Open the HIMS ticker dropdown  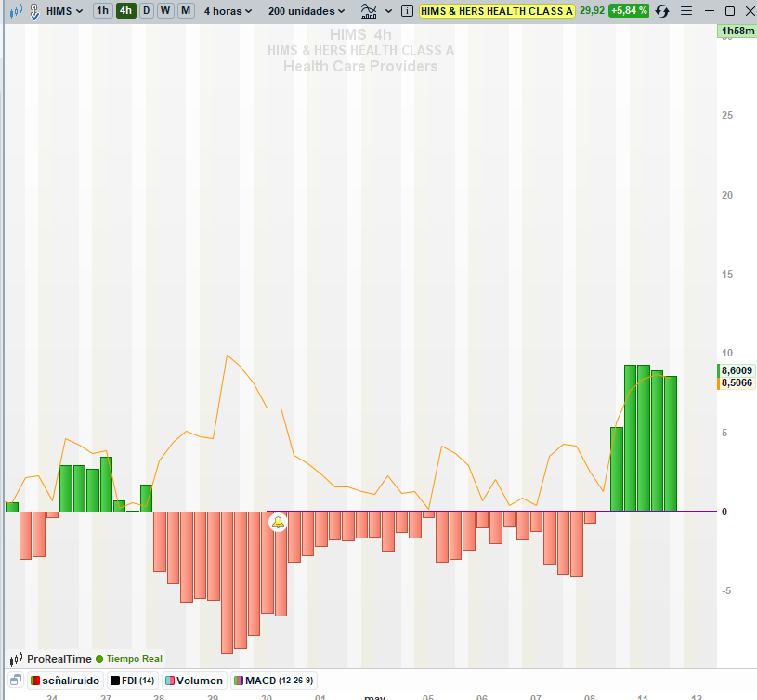[64, 11]
